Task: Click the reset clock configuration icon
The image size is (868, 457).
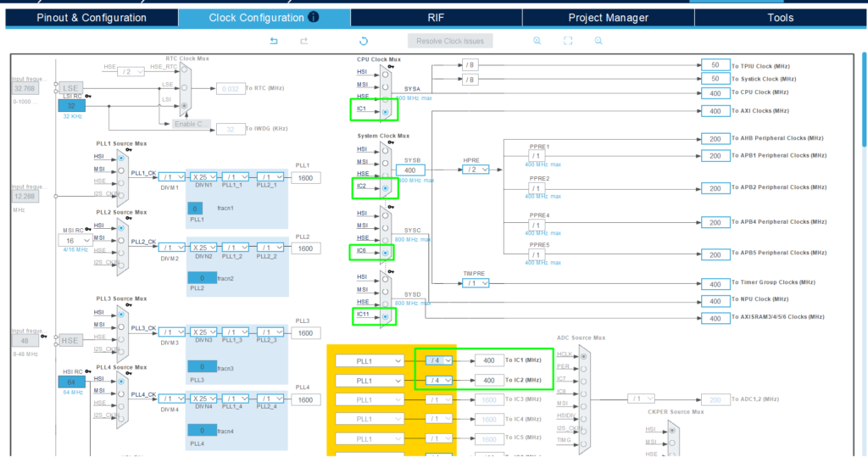Action: click(x=364, y=41)
